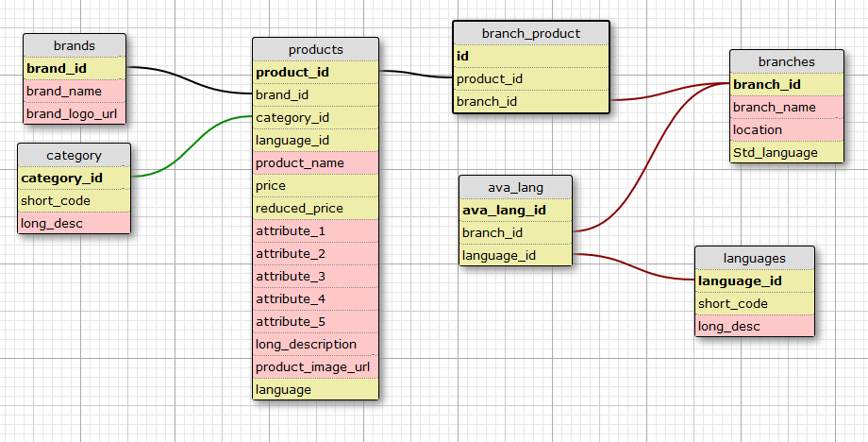868x442 pixels.
Task: Click branch_id in the branches table
Action: click(787, 84)
